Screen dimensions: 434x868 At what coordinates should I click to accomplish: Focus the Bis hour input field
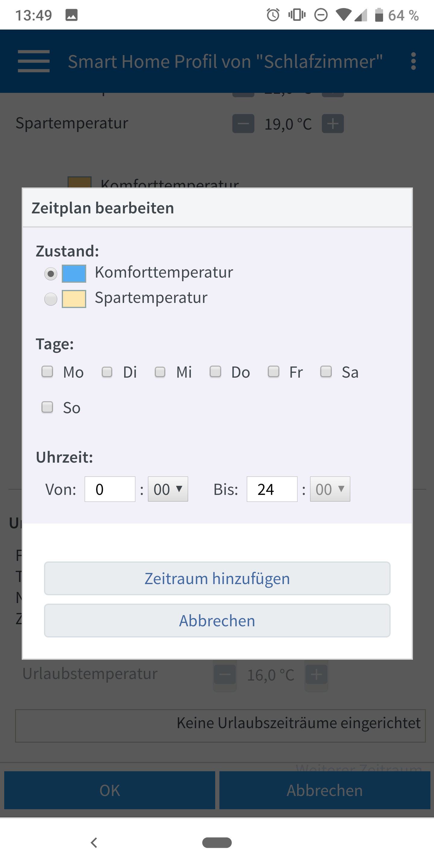coord(272,489)
